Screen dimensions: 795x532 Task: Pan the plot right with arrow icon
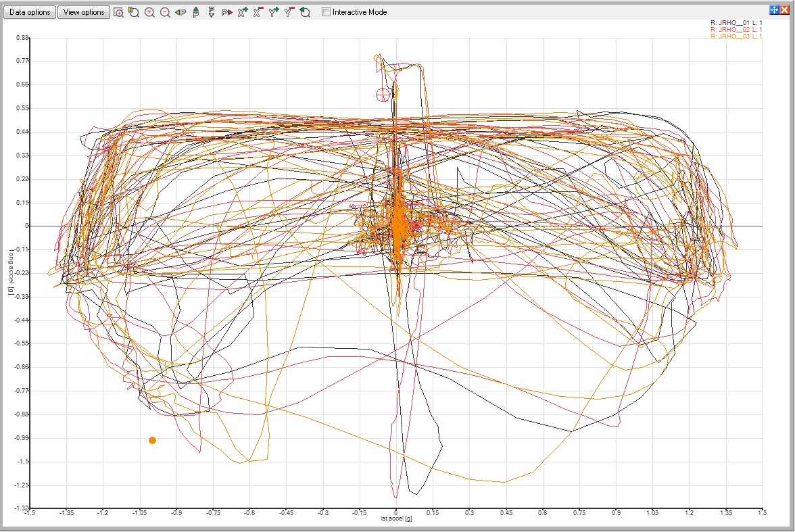227,12
